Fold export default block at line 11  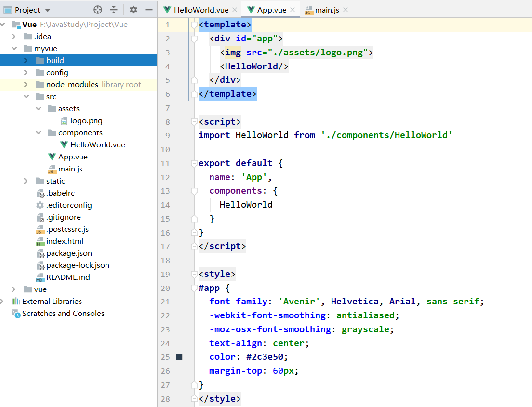194,163
